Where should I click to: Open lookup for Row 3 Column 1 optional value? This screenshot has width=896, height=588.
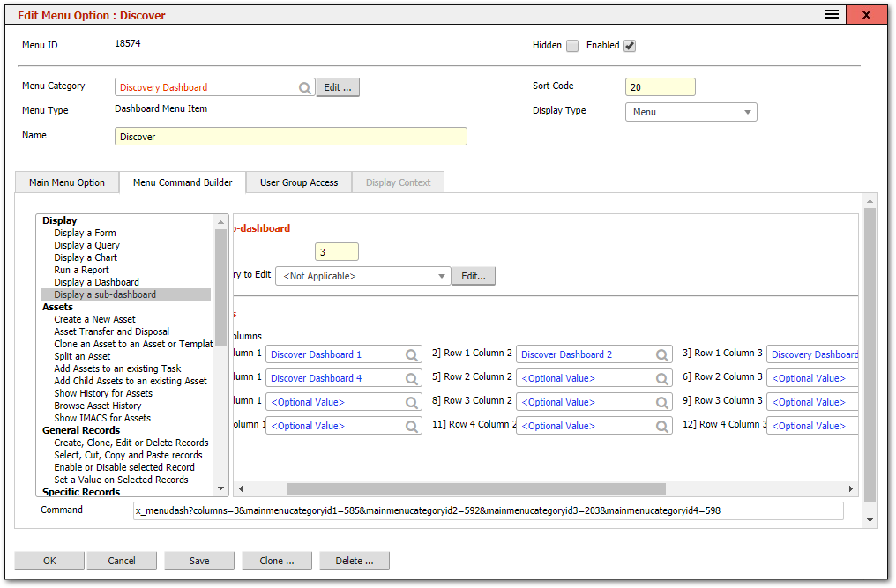411,402
